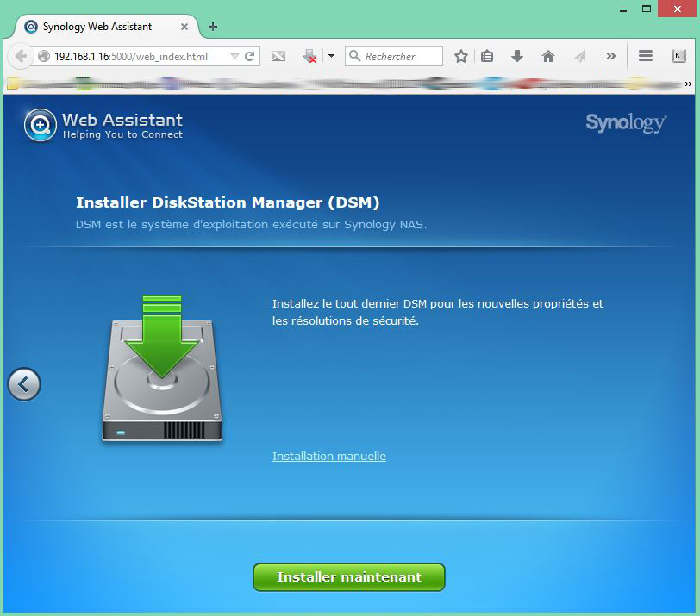The image size is (700, 616).
Task: Click the globe site identity icon
Action: click(x=44, y=56)
